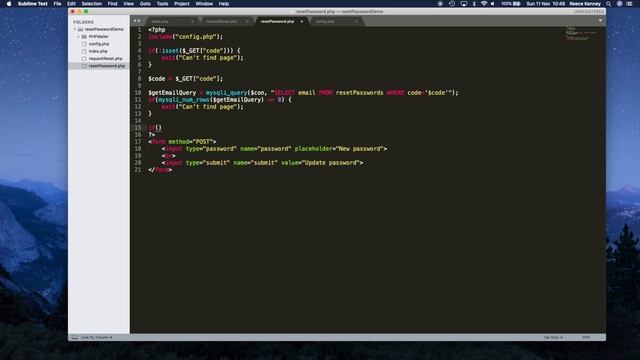Toggle the sidebar panel switcher icon
The image size is (640, 360).
coord(75,338)
